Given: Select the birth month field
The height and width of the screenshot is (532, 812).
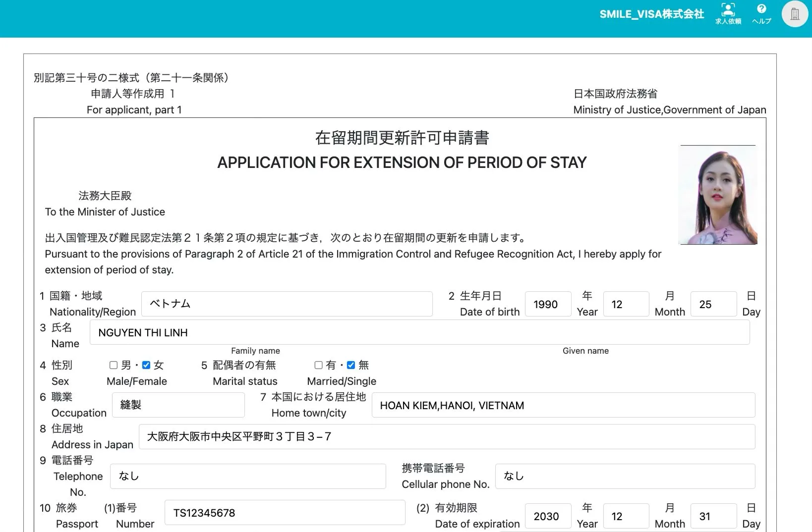Looking at the screenshot, I should click(626, 304).
